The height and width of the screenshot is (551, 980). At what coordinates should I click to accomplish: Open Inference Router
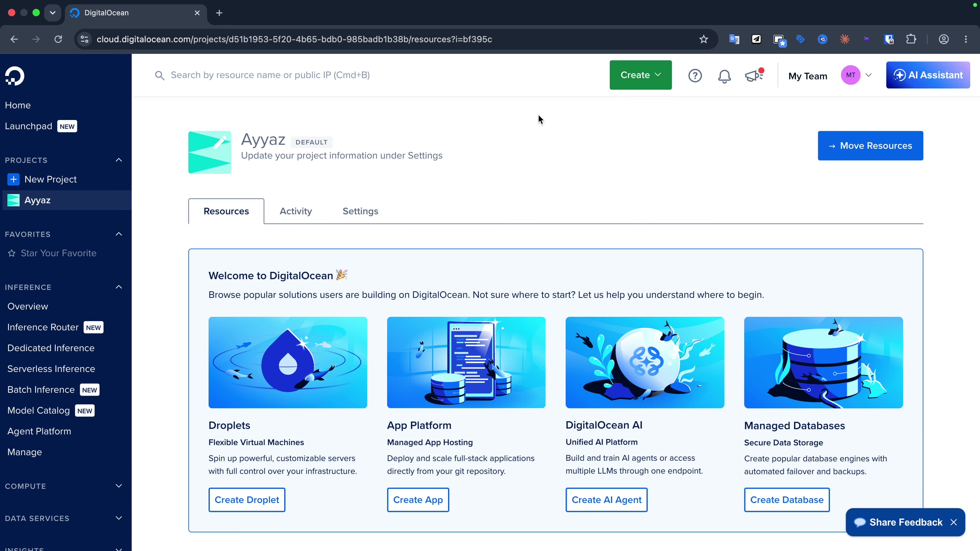tap(43, 328)
